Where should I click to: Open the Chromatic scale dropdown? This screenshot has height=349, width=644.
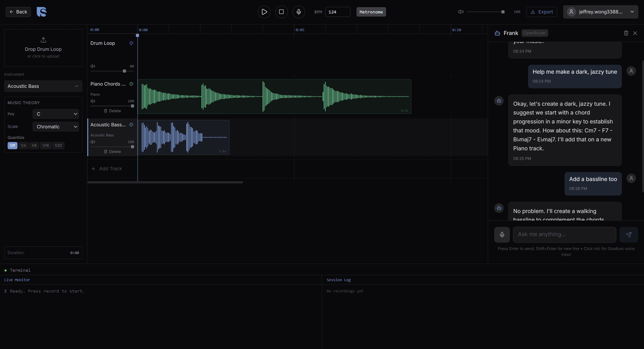point(56,127)
